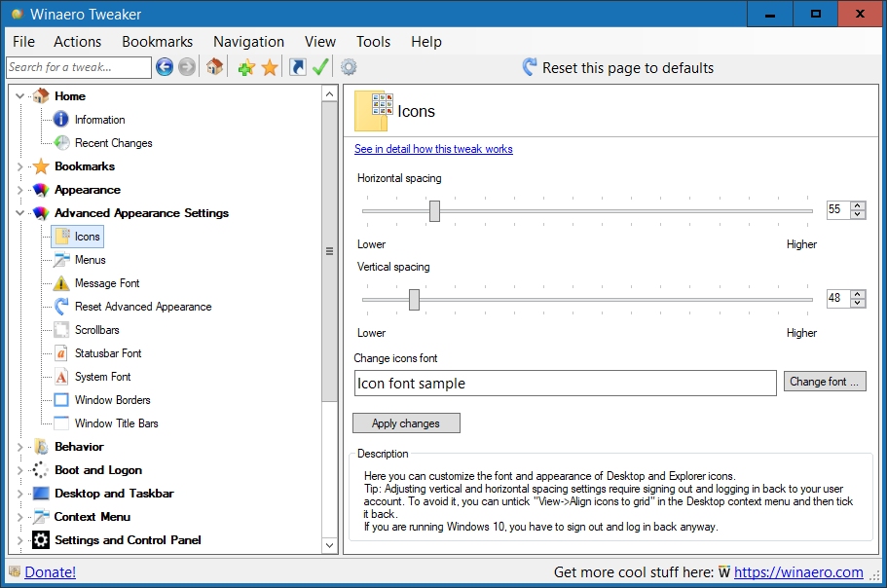Open the File menu
This screenshot has width=887, height=588.
pyautogui.click(x=23, y=42)
